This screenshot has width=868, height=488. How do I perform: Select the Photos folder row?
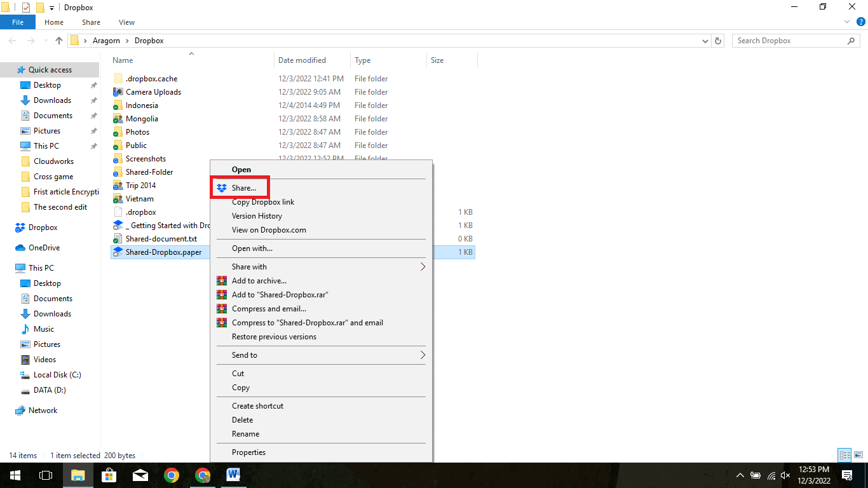pos(292,132)
